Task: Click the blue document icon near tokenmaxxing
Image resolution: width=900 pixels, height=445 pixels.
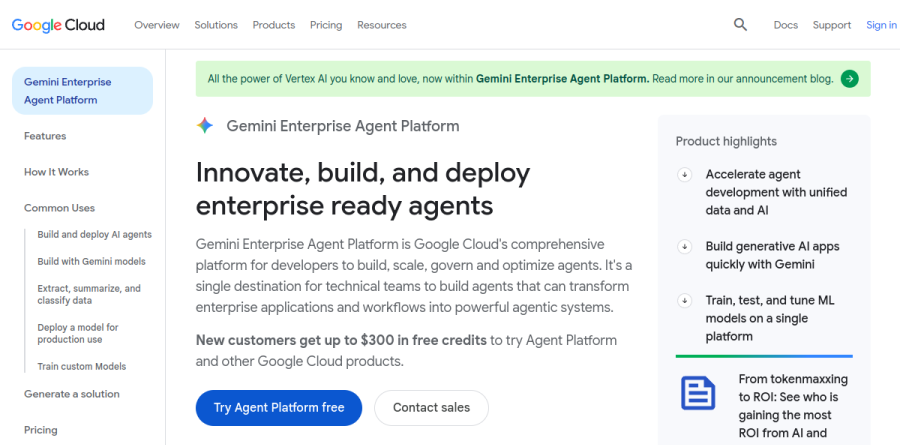Action: coord(698,393)
